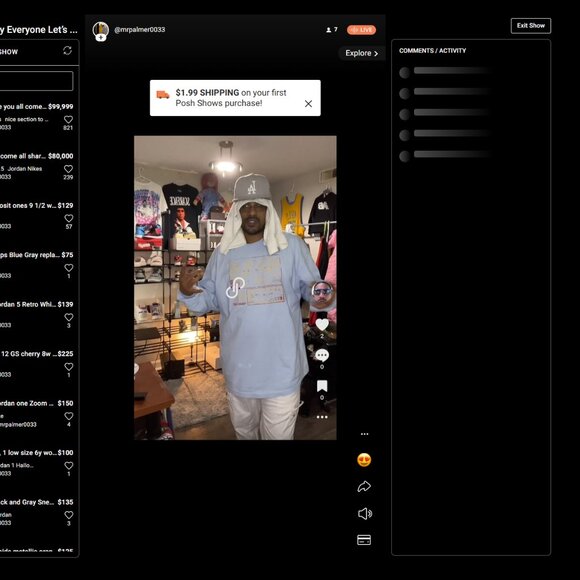Mute the show audio speaker icon
Screen dimensions: 580x580
pos(365,514)
